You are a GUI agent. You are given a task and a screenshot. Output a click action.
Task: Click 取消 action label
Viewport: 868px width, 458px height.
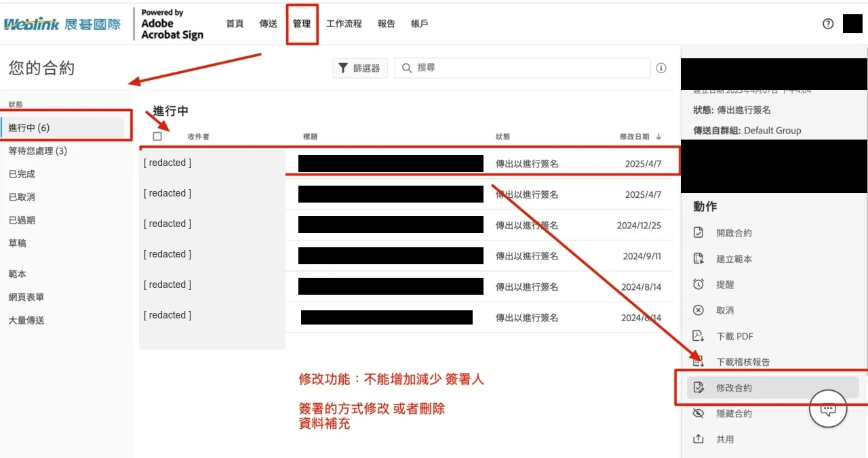[726, 310]
